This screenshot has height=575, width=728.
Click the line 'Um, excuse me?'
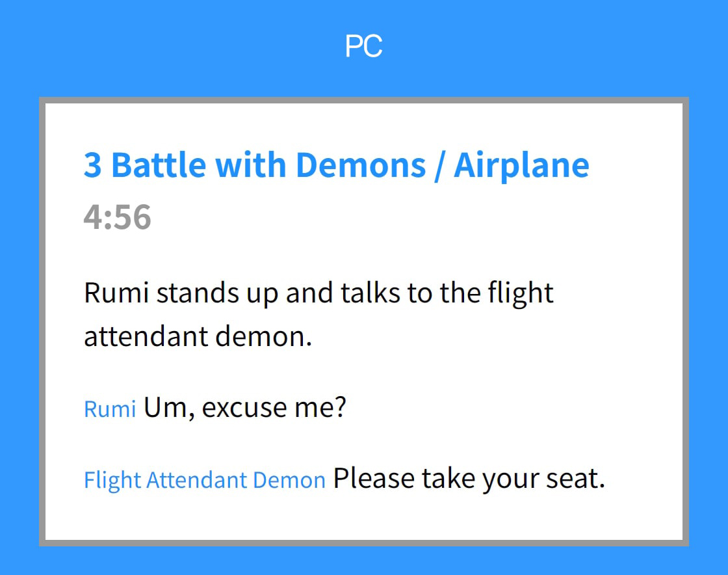[x=245, y=408]
